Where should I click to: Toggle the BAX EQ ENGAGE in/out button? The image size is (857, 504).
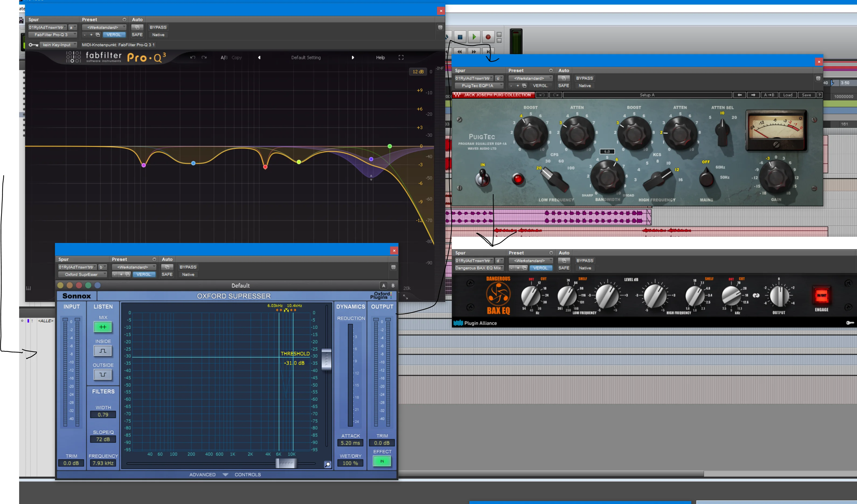821,295
